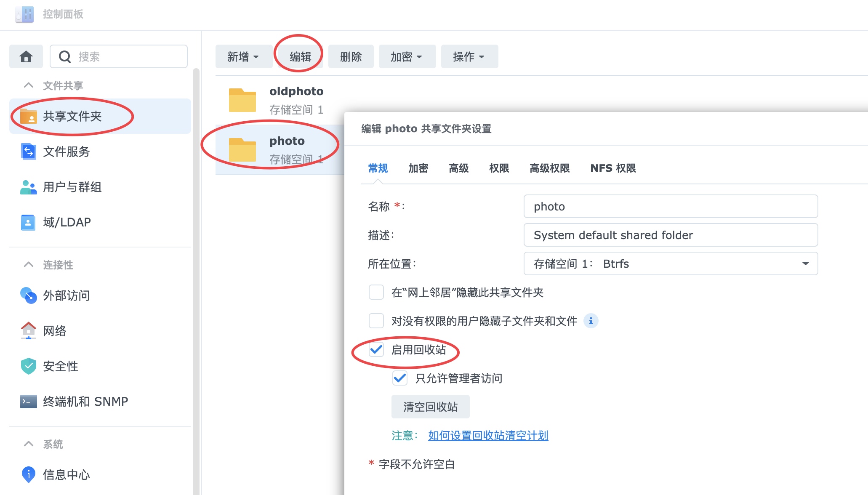Image resolution: width=868 pixels, height=495 pixels.
Task: Click the 清空回收站 button
Action: (x=430, y=407)
